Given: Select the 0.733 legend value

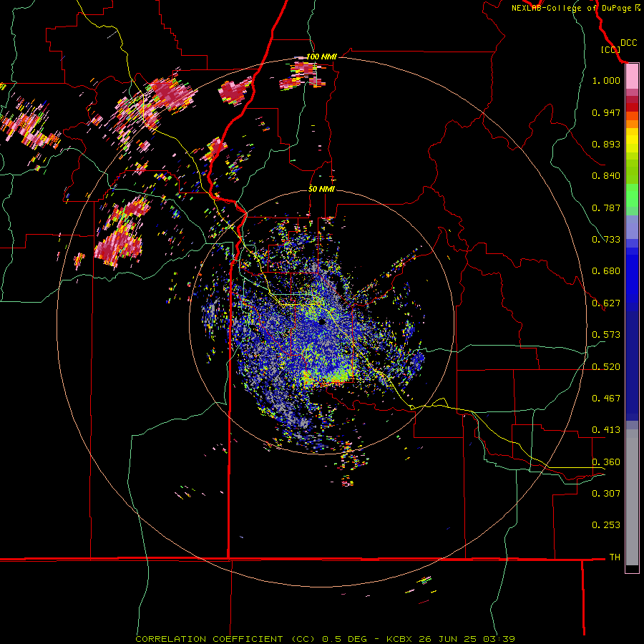Looking at the screenshot, I should coord(606,240).
